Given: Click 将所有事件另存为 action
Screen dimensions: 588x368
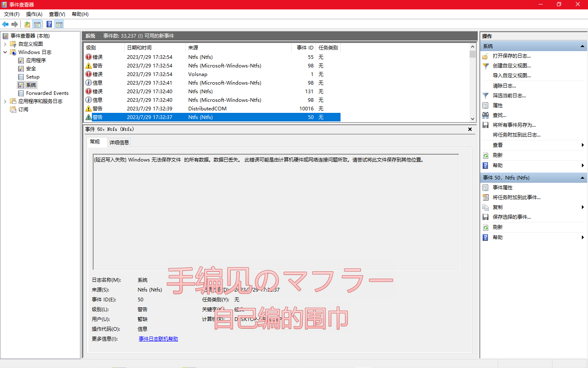Looking at the screenshot, I should click(514, 125).
